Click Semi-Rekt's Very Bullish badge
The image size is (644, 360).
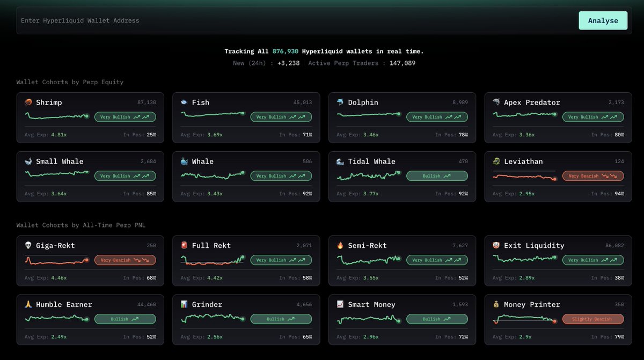(x=437, y=260)
